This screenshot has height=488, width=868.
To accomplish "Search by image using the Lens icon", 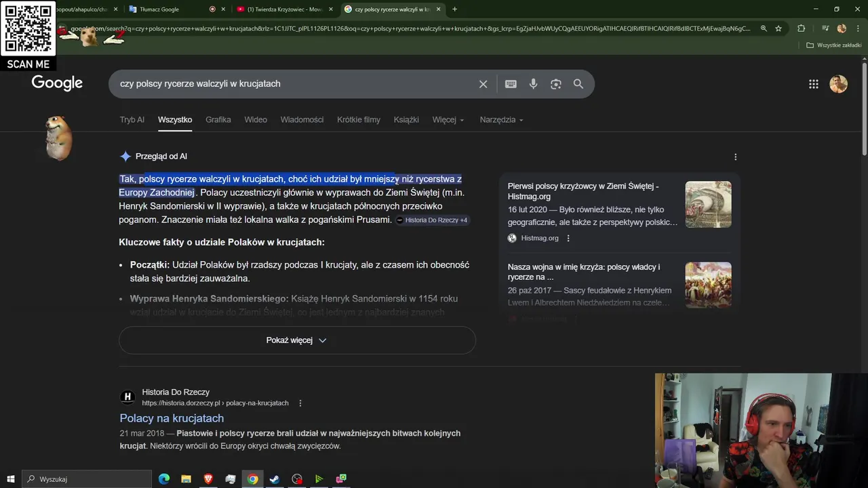I will [556, 84].
